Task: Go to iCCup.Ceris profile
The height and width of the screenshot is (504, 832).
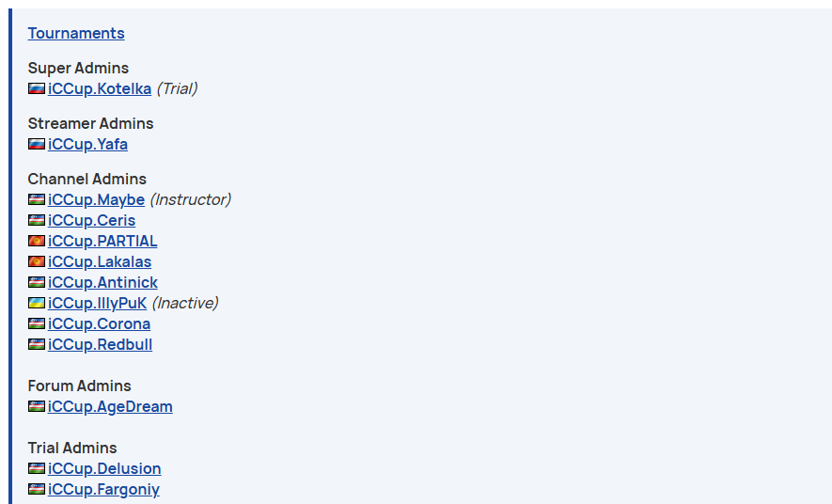Action: [x=91, y=220]
